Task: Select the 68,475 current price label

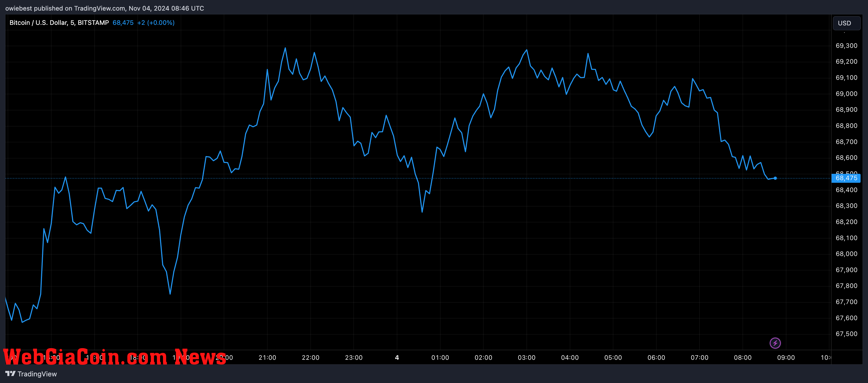Action: [x=846, y=178]
